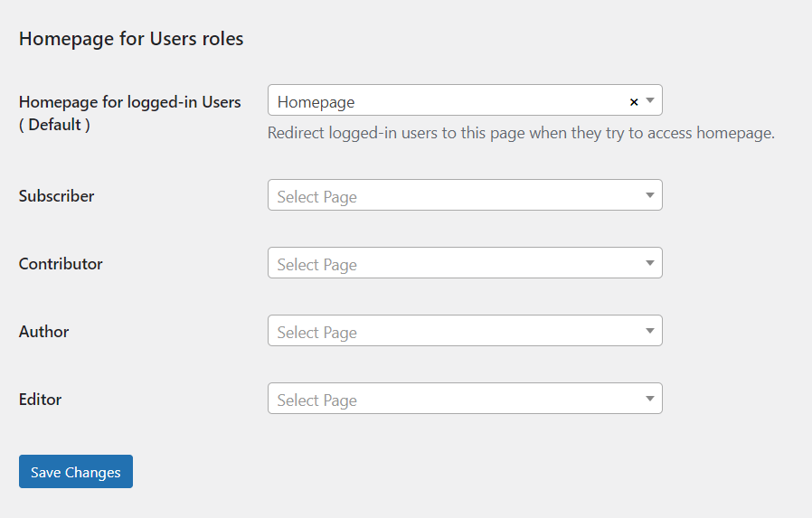
Task: Click the selected Homepage value text
Action: pos(316,102)
